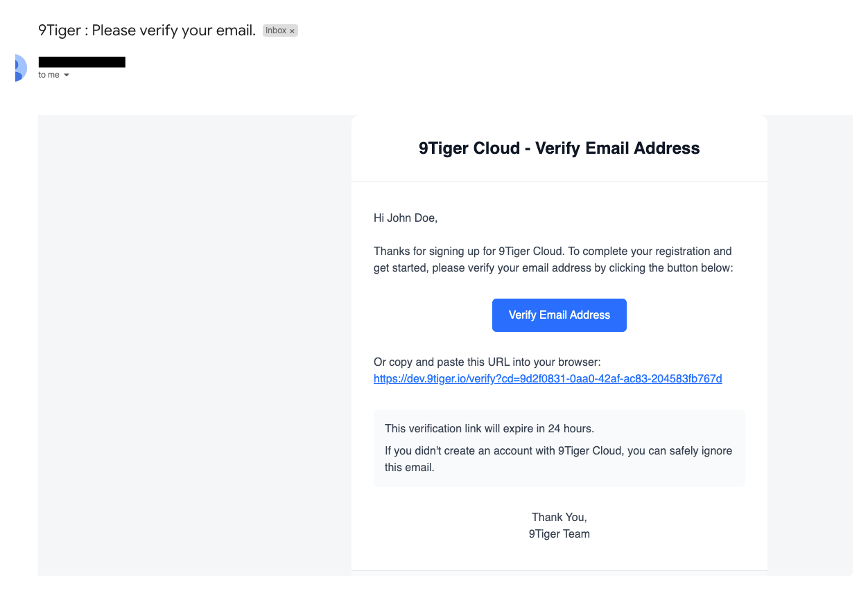
Task: Click the redacted sender name
Action: tap(82, 62)
